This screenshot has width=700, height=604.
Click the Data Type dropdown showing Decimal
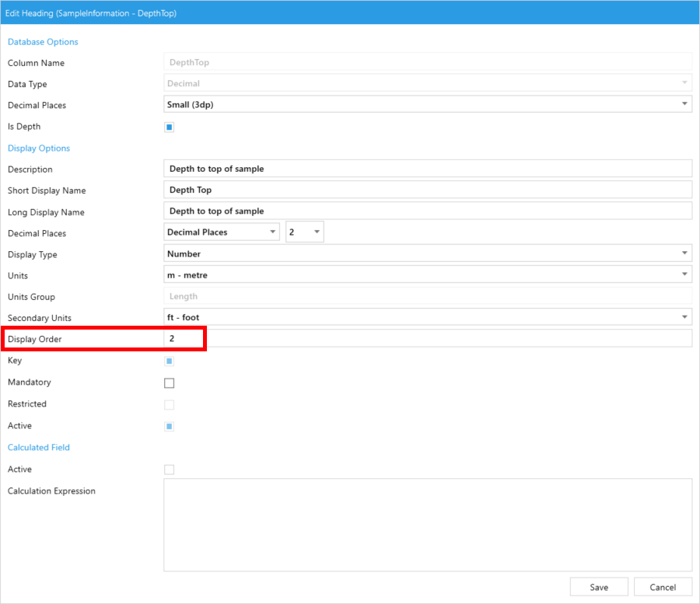click(x=427, y=83)
